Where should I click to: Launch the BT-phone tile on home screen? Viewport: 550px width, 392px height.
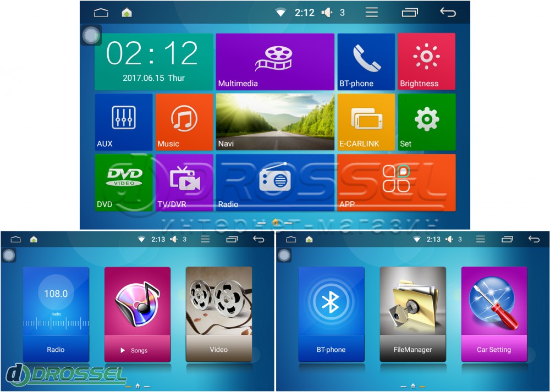(366, 62)
